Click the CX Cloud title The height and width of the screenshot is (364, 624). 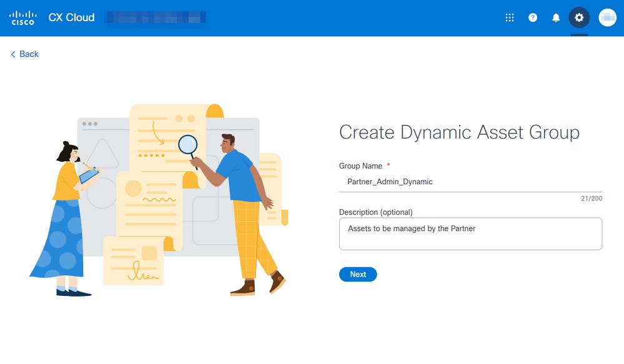coord(72,17)
